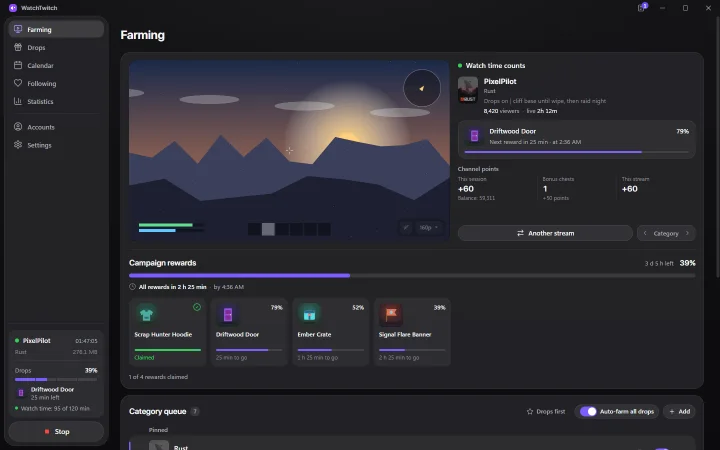Click the Ember Crate chest icon
Image resolution: width=720 pixels, height=450 pixels.
point(309,315)
